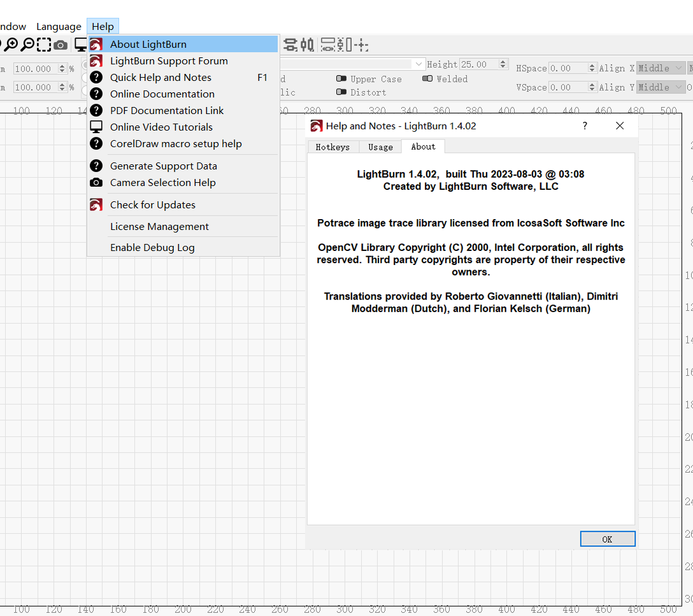Click the VSpace stepper arrows
The height and width of the screenshot is (616, 693).
coord(592,87)
